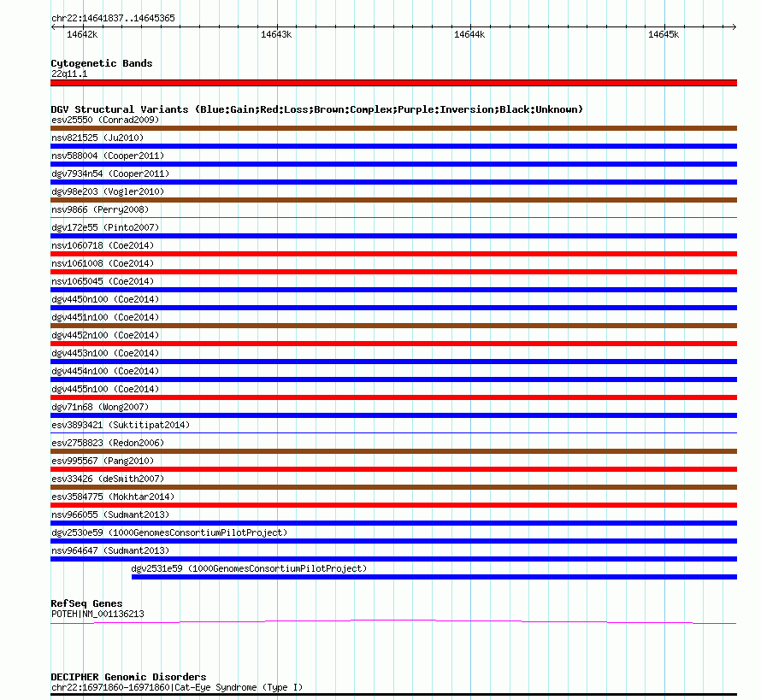Click the right arrow of the ruler
Screen dimensions: 761x700
tap(734, 27)
